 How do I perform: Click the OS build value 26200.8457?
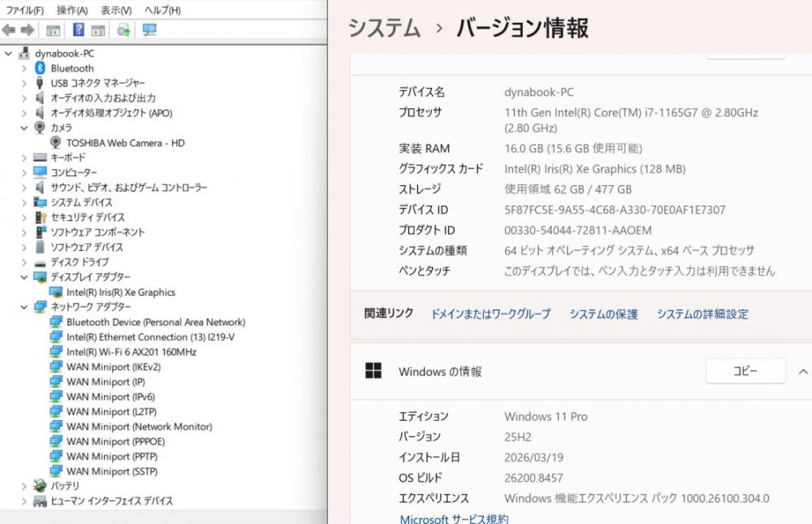pos(533,478)
